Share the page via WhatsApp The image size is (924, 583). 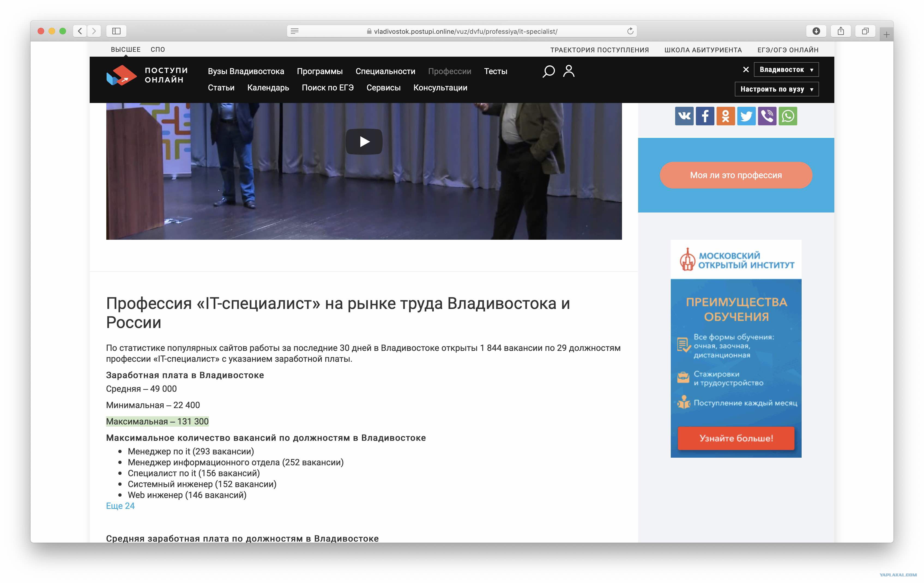(788, 116)
